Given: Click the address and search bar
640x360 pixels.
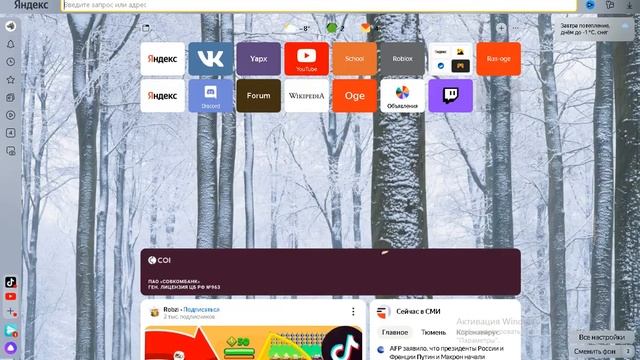Looking at the screenshot, I should pyautogui.click(x=319, y=5).
